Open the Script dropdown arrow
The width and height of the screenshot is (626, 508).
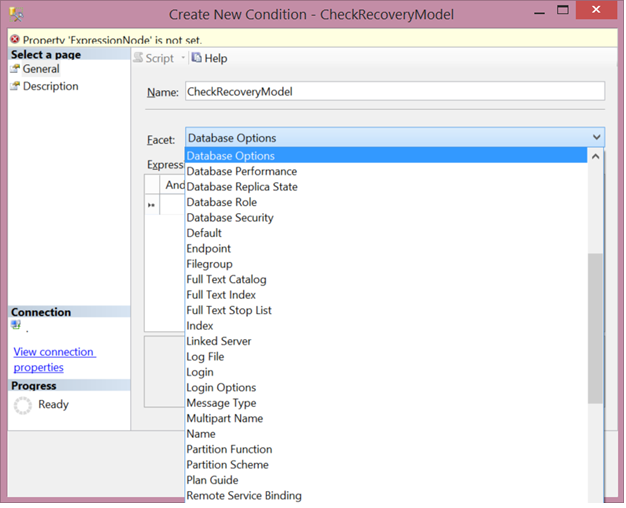[183, 58]
